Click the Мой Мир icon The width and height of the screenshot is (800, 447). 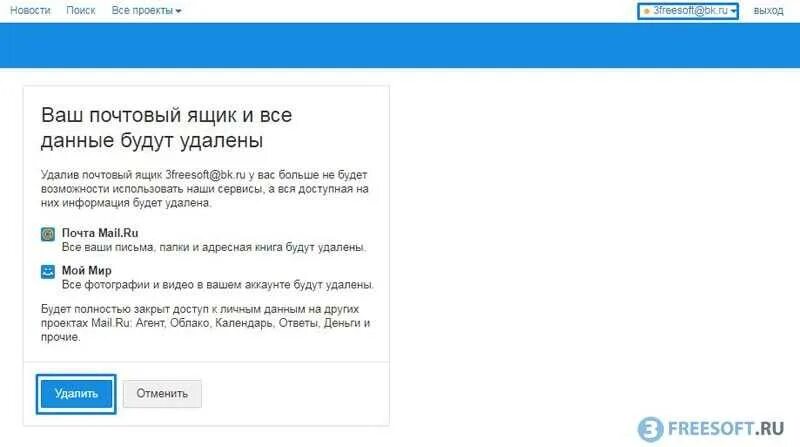[48, 271]
